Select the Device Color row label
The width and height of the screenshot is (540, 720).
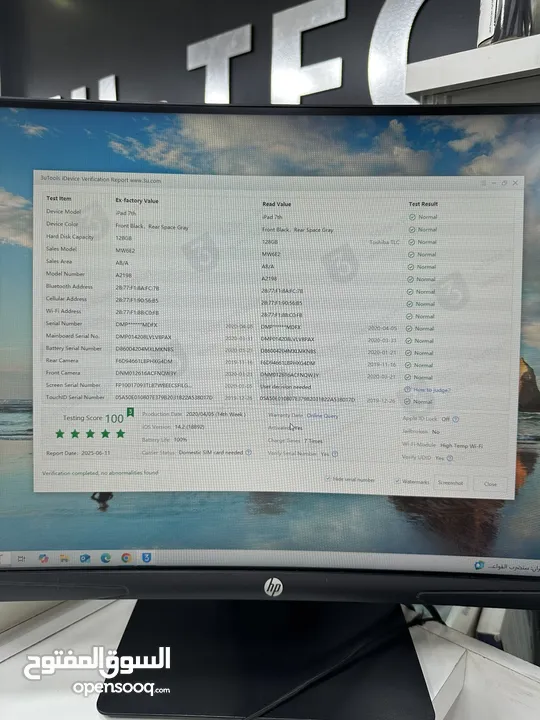tap(62, 224)
